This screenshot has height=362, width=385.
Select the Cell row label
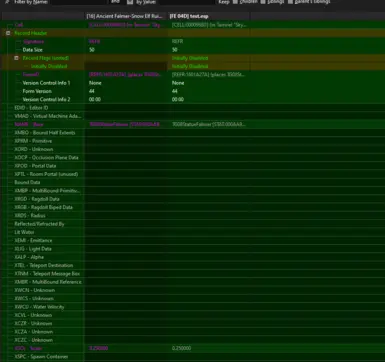(19, 25)
